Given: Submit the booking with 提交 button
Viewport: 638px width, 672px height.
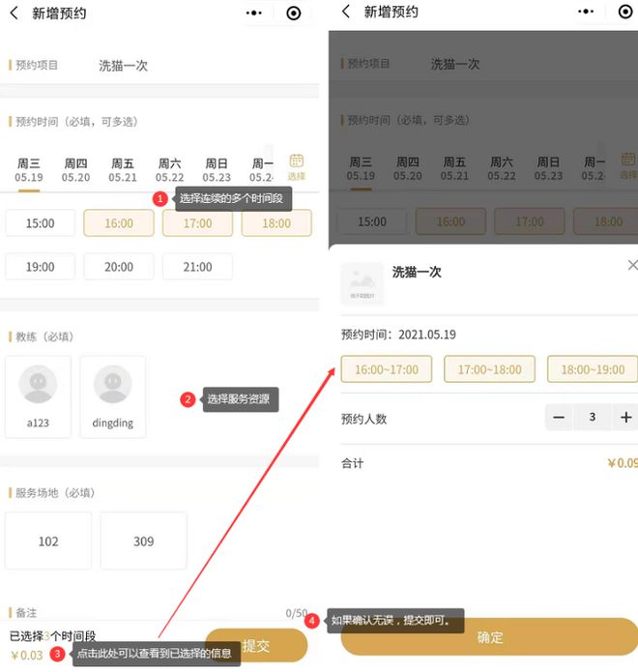Looking at the screenshot, I should [x=257, y=645].
